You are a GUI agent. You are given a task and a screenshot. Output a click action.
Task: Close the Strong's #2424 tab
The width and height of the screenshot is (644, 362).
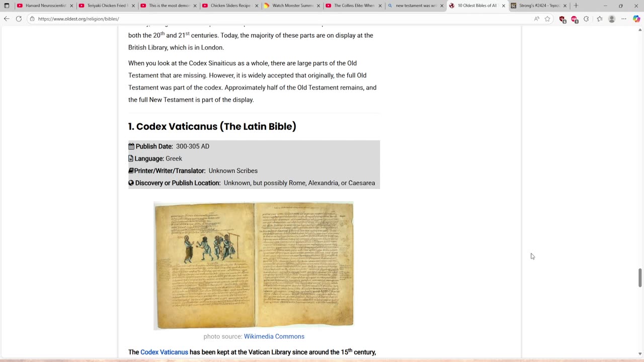click(x=565, y=6)
